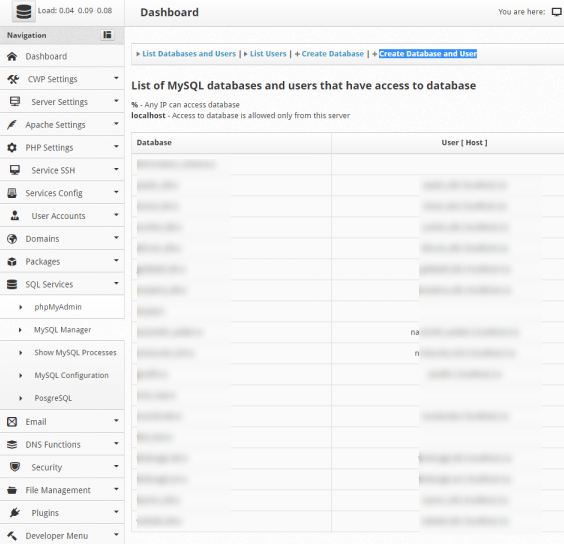Click the PHP Settings gear icon
Image resolution: width=564 pixels, height=544 pixels.
(12, 148)
